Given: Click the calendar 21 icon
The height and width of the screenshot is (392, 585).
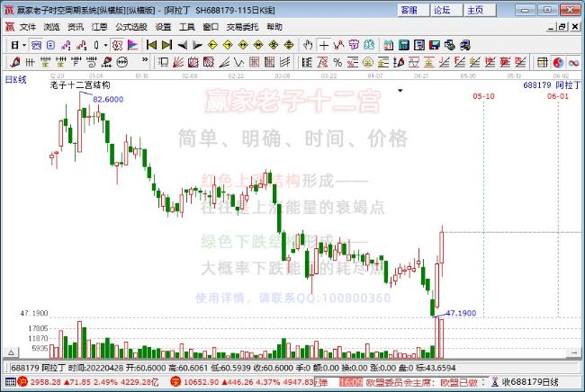Looking at the screenshot, I should tap(389, 45).
